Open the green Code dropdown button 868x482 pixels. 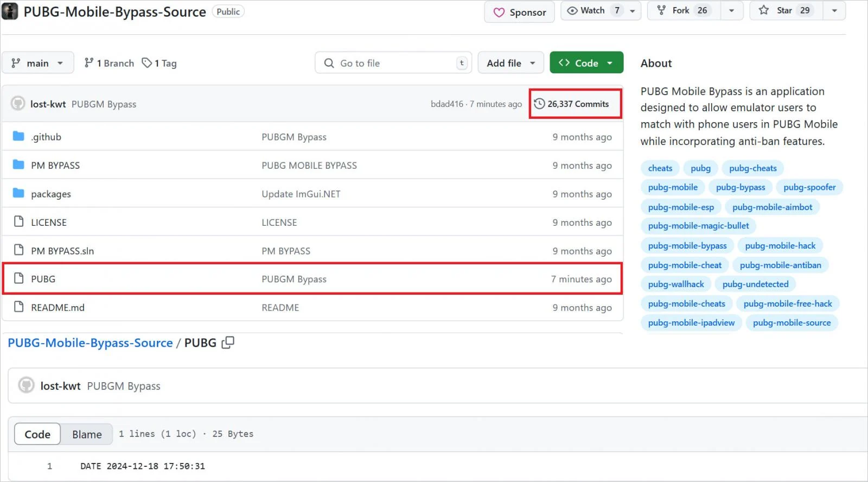[586, 62]
